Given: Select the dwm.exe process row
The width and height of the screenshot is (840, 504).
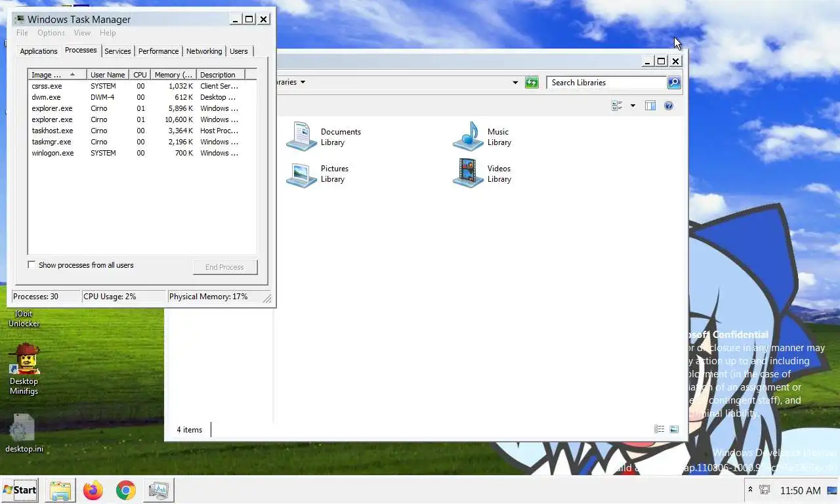Looking at the screenshot, I should 142,97.
